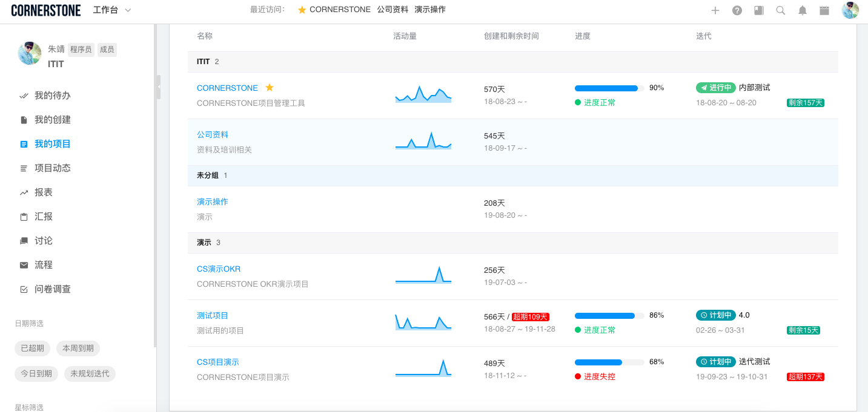Screen dimensions: 868x412
Task: Click the 项目动态 list icon
Action: pos(24,168)
